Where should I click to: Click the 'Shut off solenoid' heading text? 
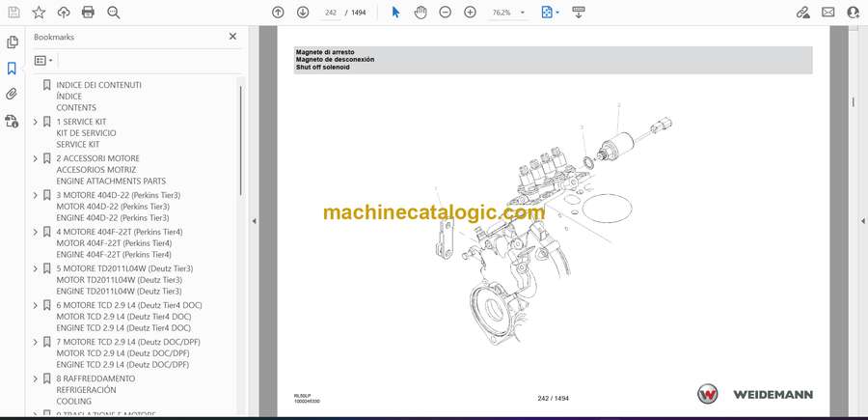[x=323, y=67]
